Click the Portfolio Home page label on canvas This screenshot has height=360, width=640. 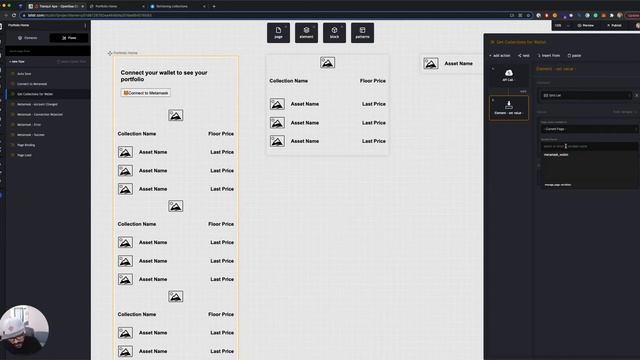(125, 53)
